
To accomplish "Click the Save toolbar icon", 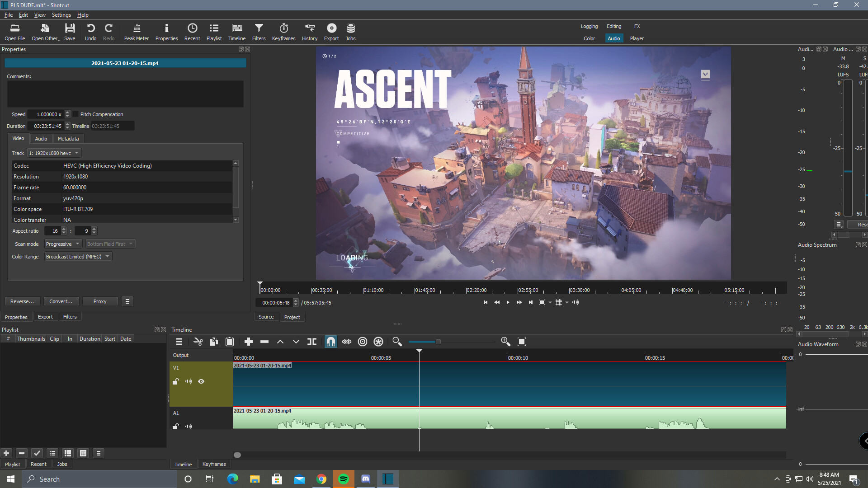I will 70,32.
